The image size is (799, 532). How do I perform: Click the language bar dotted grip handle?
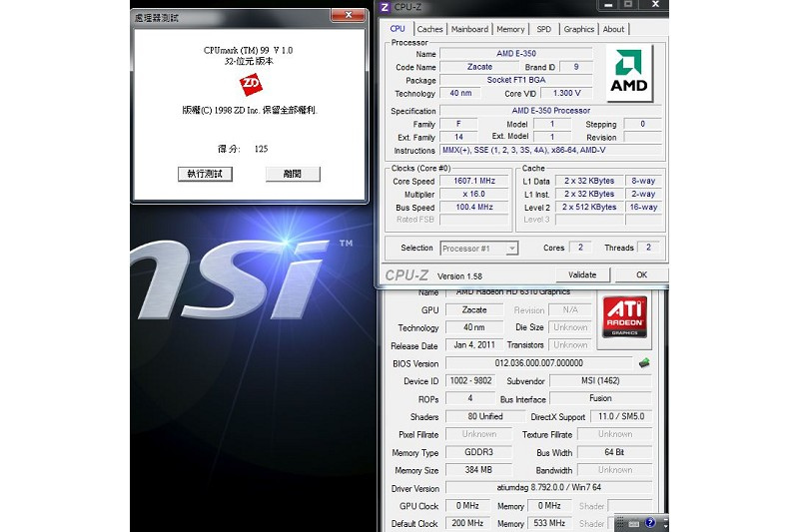(x=620, y=523)
